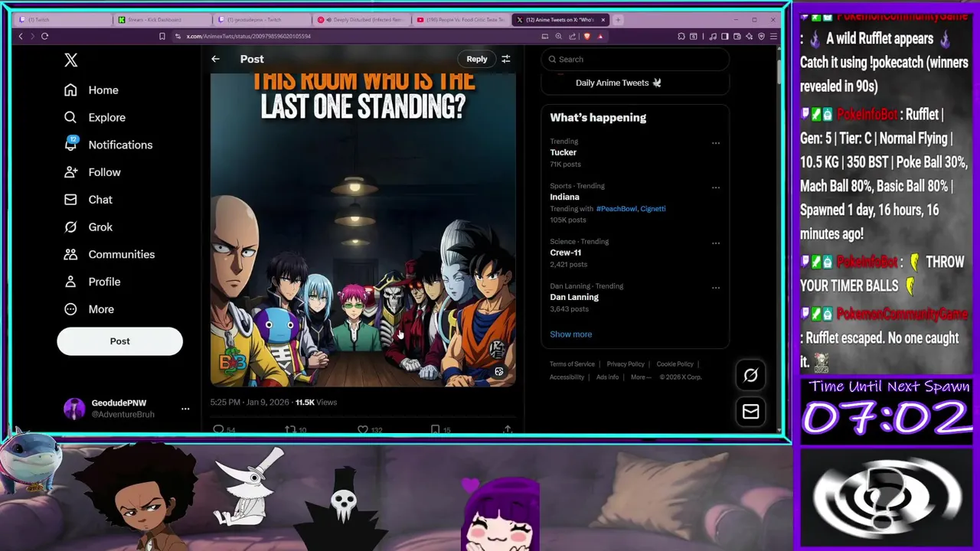The width and height of the screenshot is (980, 551).
Task: Open the reply sorting options icon
Action: (505, 59)
